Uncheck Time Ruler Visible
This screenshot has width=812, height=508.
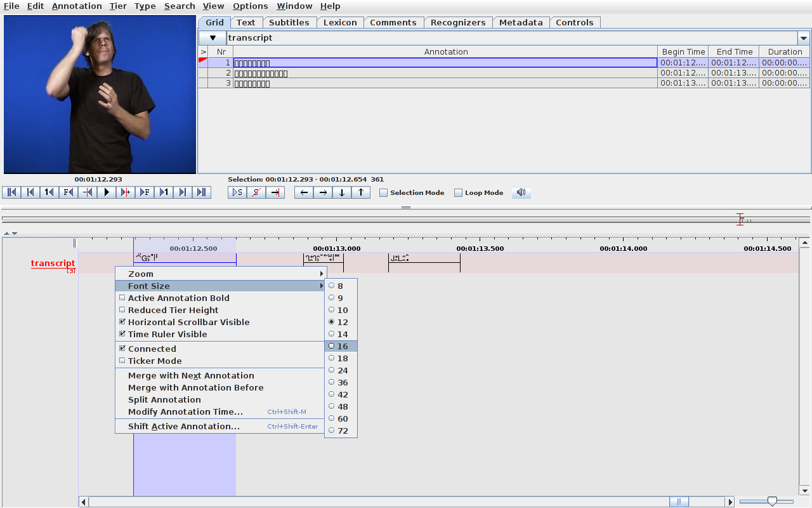219,335
